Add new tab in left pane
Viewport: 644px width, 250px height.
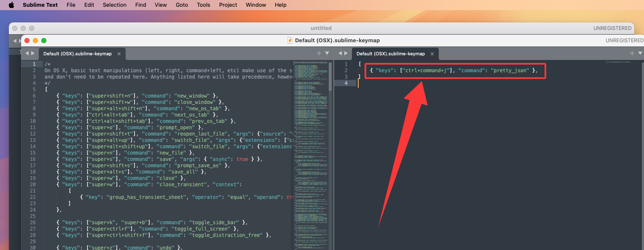[x=319, y=53]
